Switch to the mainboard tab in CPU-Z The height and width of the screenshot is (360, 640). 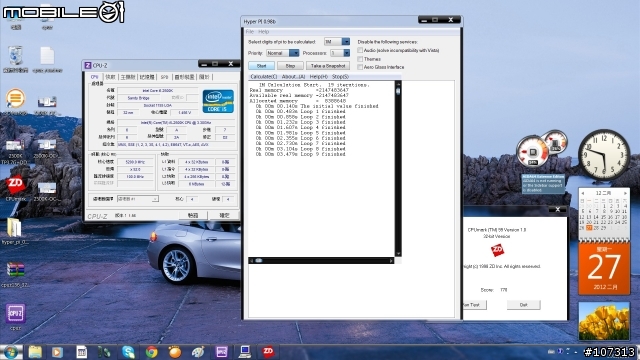pos(128,77)
